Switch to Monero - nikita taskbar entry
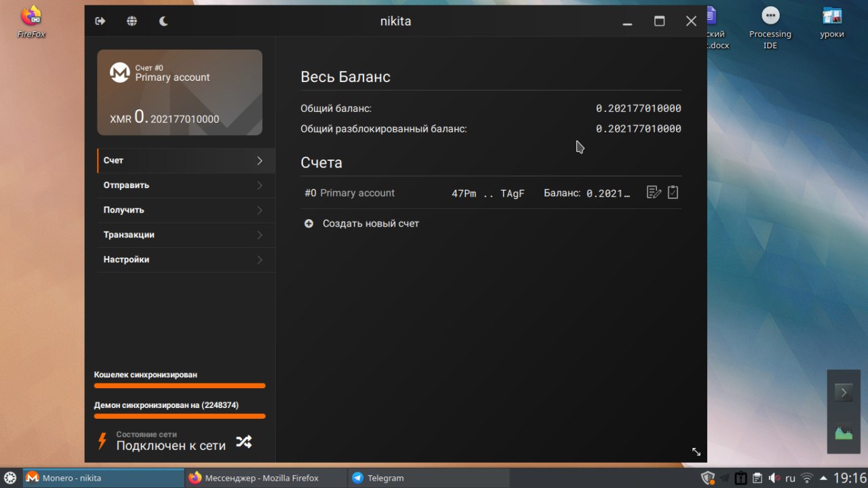The image size is (868, 488). click(103, 478)
